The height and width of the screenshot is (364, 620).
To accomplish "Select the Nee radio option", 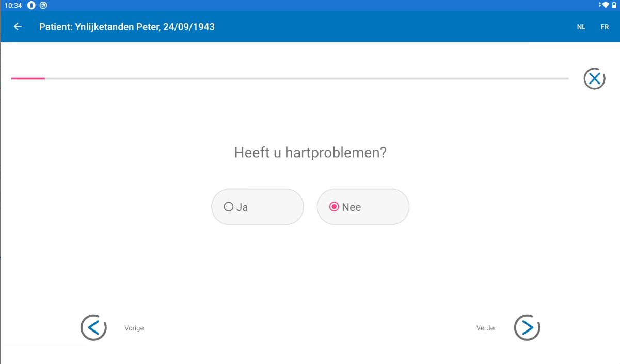I will (x=363, y=207).
